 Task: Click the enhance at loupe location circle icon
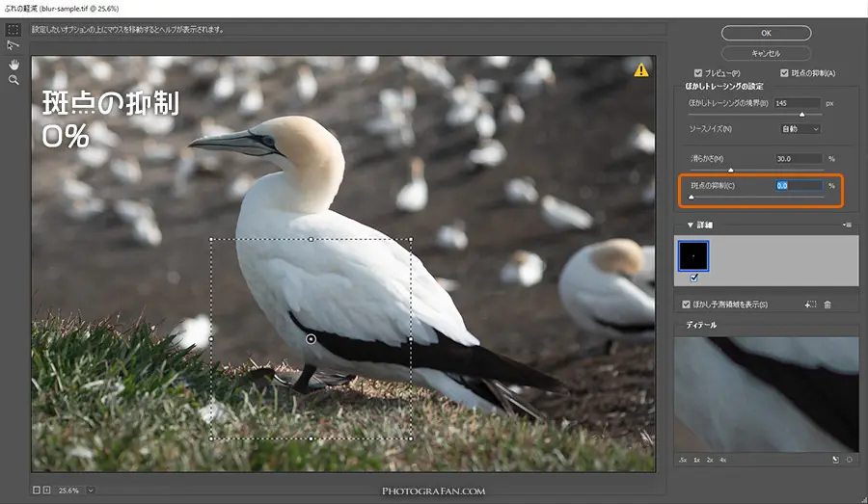pyautogui.click(x=849, y=460)
